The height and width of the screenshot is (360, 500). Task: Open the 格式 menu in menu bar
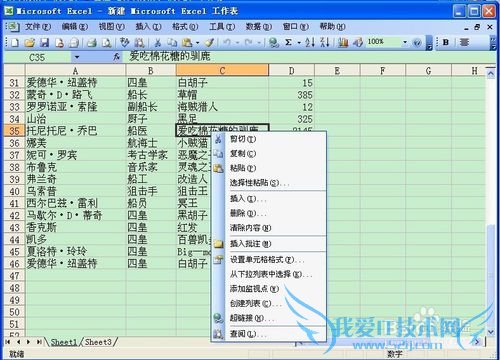pos(185,26)
